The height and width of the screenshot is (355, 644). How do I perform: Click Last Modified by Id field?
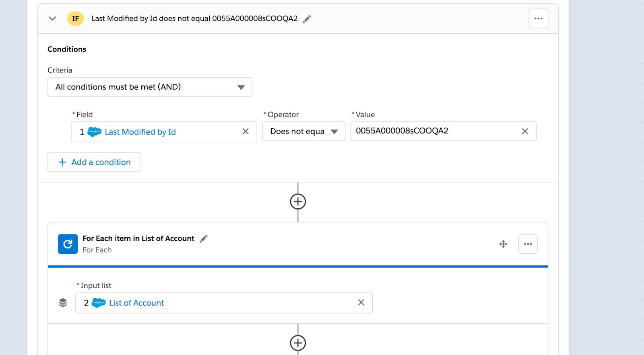164,132
